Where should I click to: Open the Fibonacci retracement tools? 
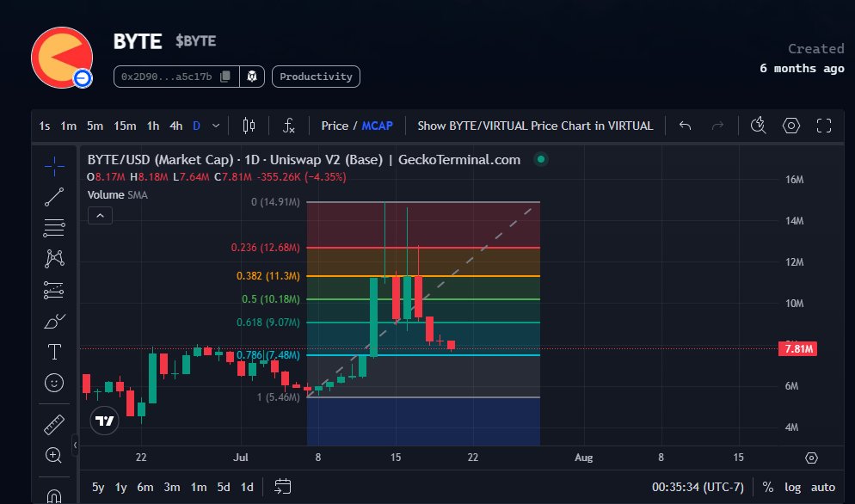coord(54,227)
